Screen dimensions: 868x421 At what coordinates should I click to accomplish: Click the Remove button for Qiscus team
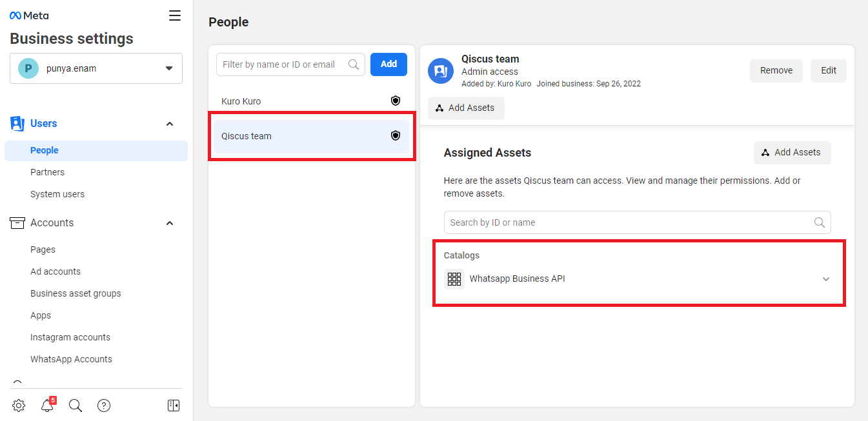click(x=776, y=71)
